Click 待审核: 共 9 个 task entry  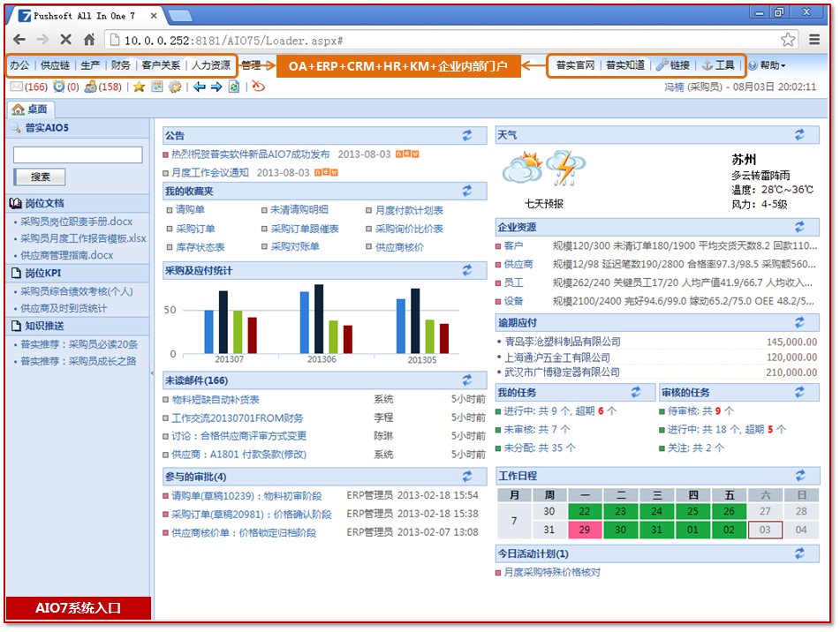point(700,411)
